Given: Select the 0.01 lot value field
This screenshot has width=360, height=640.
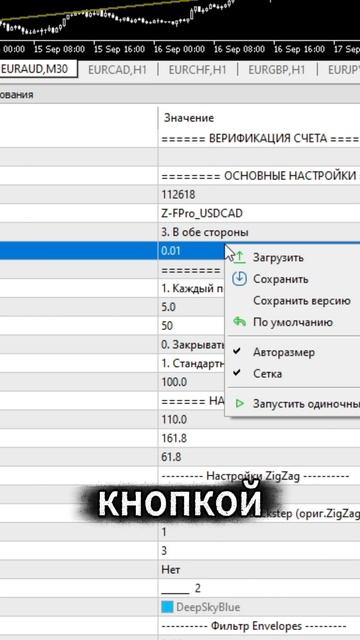Looking at the screenshot, I should pos(192,251).
